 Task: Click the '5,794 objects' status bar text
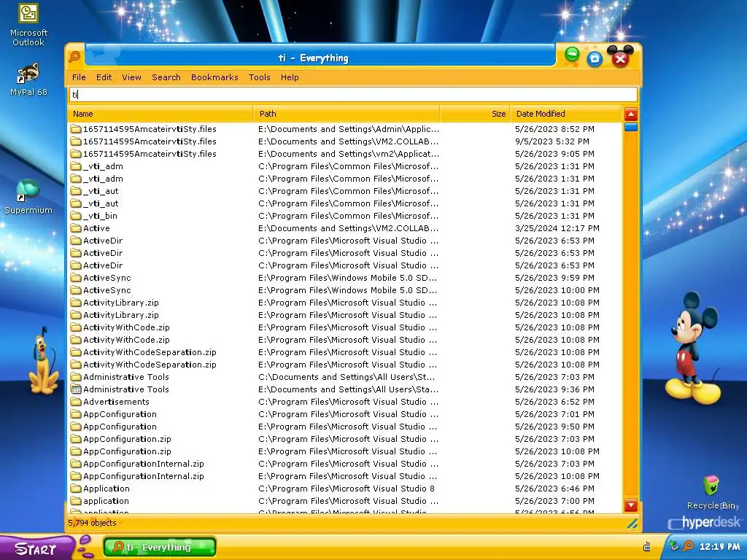point(92,523)
